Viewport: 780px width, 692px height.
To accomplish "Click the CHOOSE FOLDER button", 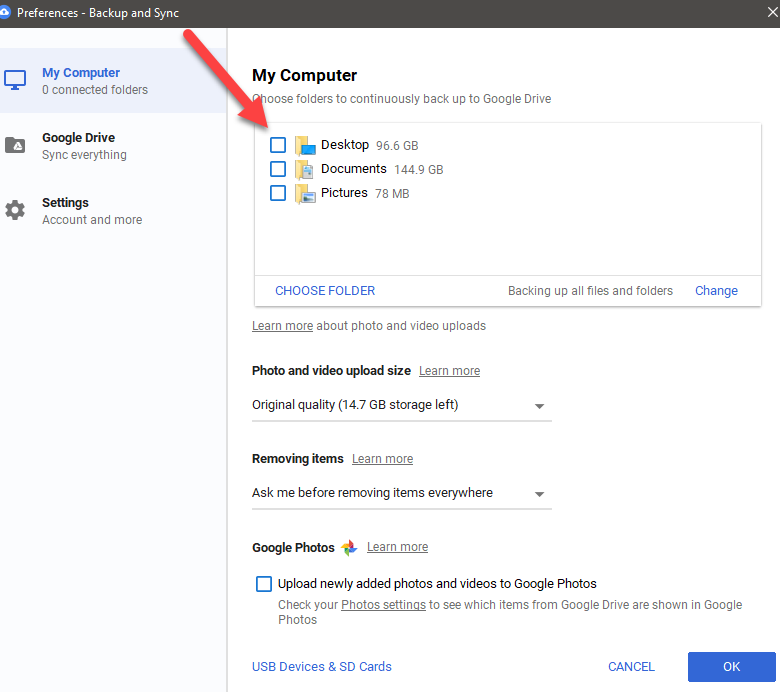I will (x=325, y=291).
